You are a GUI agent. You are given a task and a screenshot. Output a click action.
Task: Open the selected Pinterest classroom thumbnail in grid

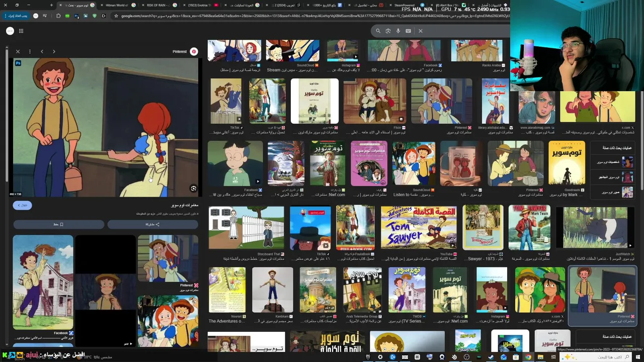(x=602, y=290)
